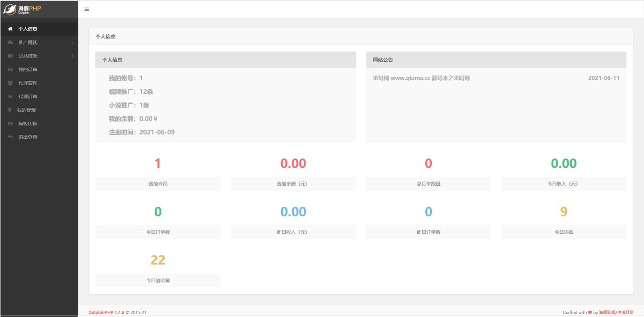This screenshot has width=644, height=317.
Task: Click the video camera icon beside 公共资源
Action: pyautogui.click(x=10, y=56)
